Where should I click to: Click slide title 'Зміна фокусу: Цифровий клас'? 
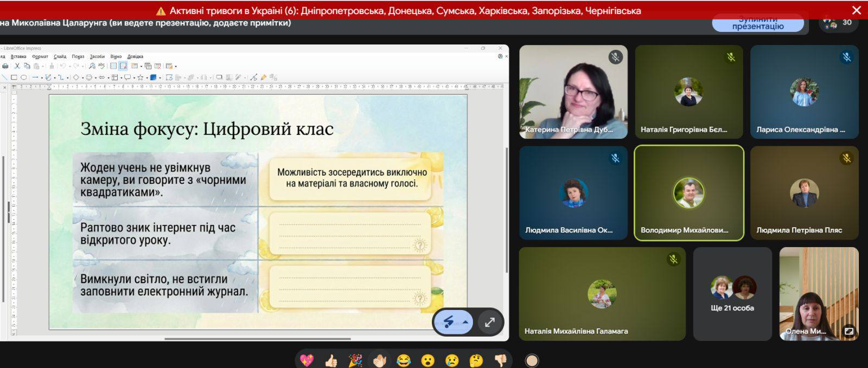(207, 129)
